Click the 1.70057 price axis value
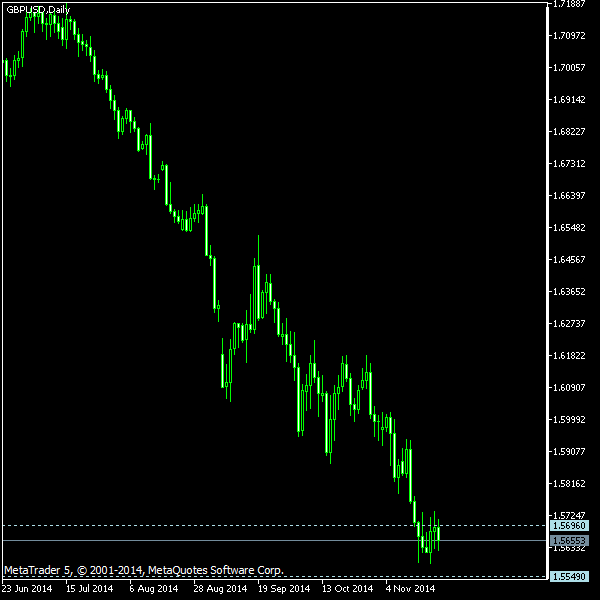Screen dimensions: 600x600 pyautogui.click(x=569, y=68)
